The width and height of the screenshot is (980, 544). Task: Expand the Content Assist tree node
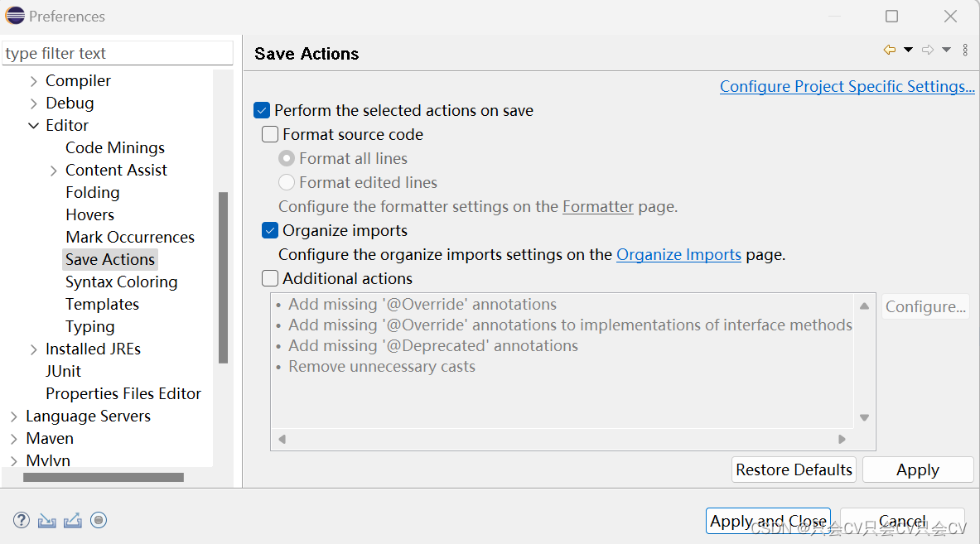54,171
